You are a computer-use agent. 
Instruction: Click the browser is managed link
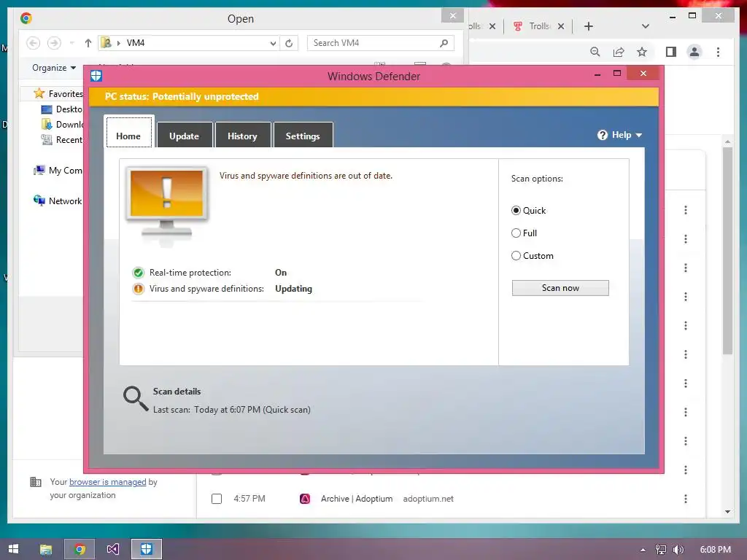(108, 482)
